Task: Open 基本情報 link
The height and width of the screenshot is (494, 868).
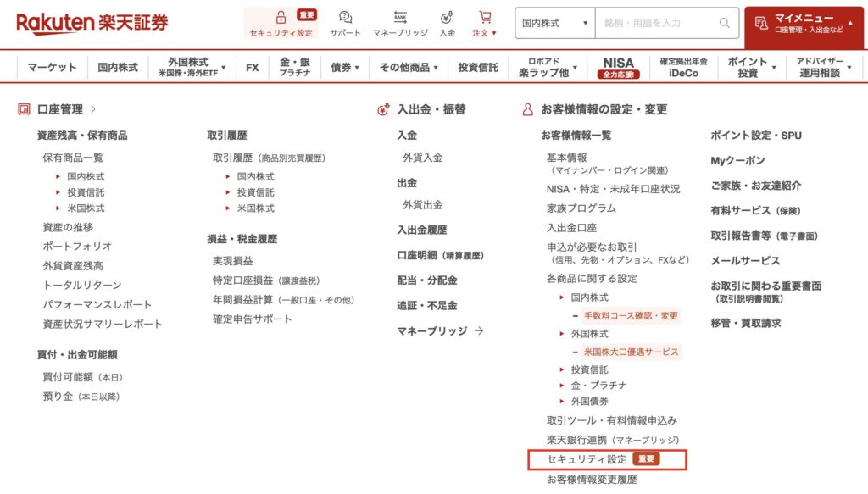Action: click(567, 158)
